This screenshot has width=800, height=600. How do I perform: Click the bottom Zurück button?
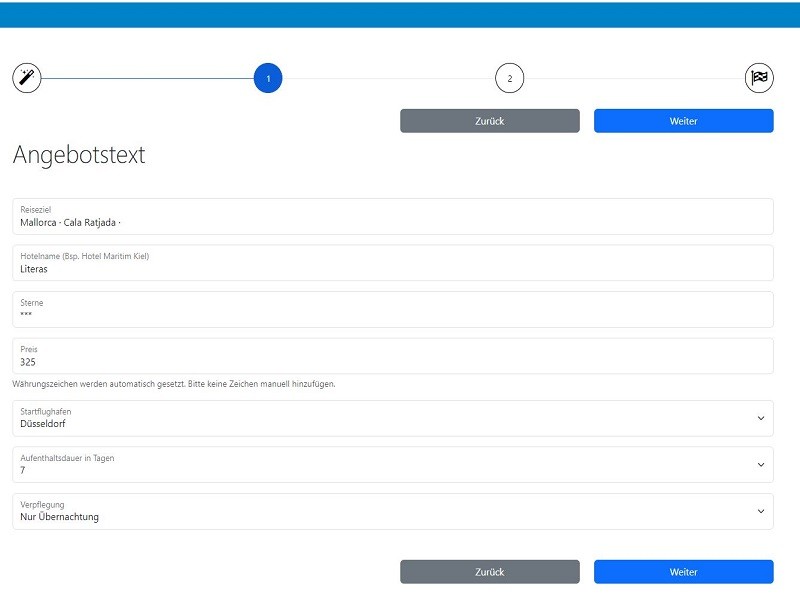pyautogui.click(x=489, y=572)
